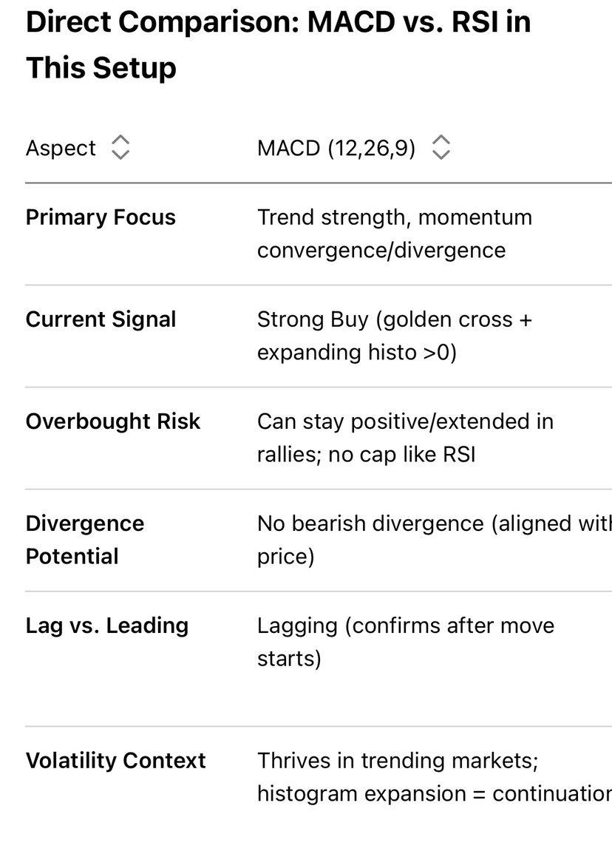Select the Overbought Risk row label
Viewport: 612px width, 868px height.
113,421
